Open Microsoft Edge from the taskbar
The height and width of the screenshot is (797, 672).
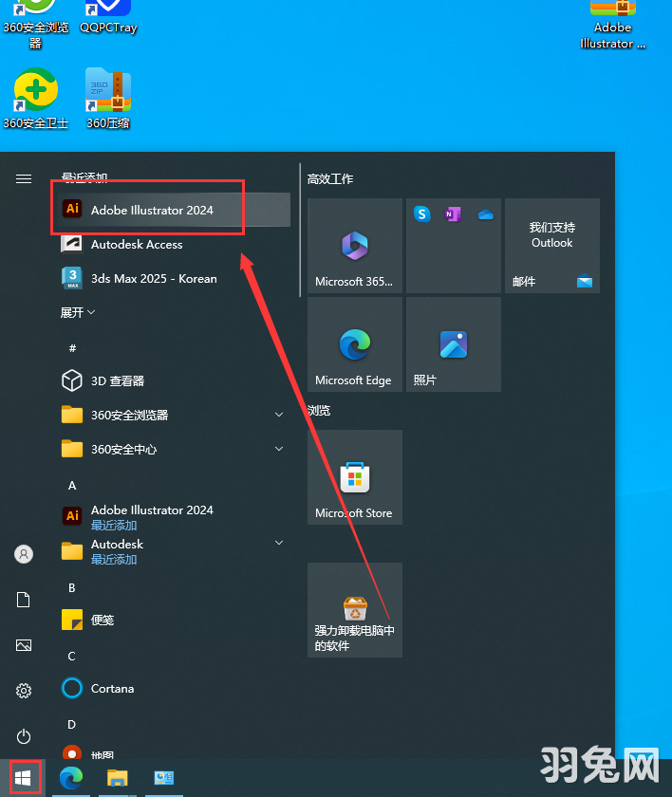(x=71, y=778)
